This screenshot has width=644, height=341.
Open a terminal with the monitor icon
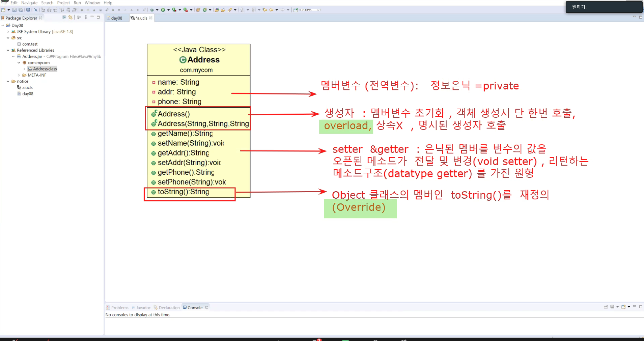coord(28,10)
